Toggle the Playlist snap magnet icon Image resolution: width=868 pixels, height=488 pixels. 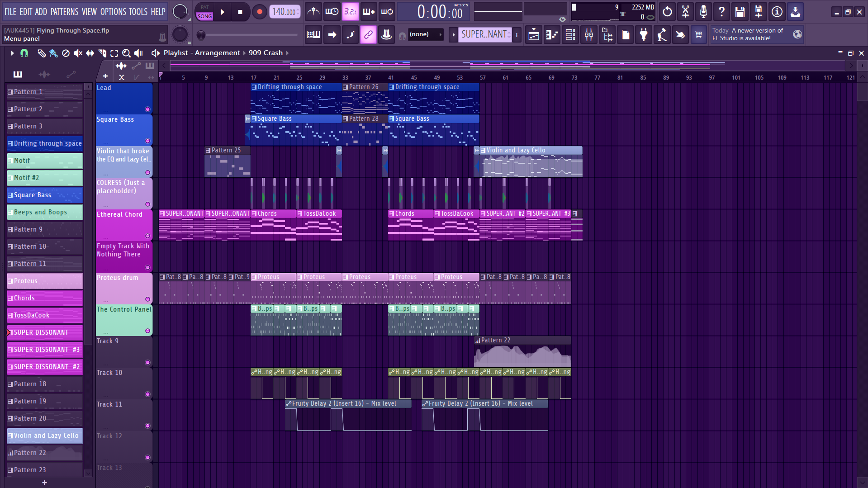24,53
